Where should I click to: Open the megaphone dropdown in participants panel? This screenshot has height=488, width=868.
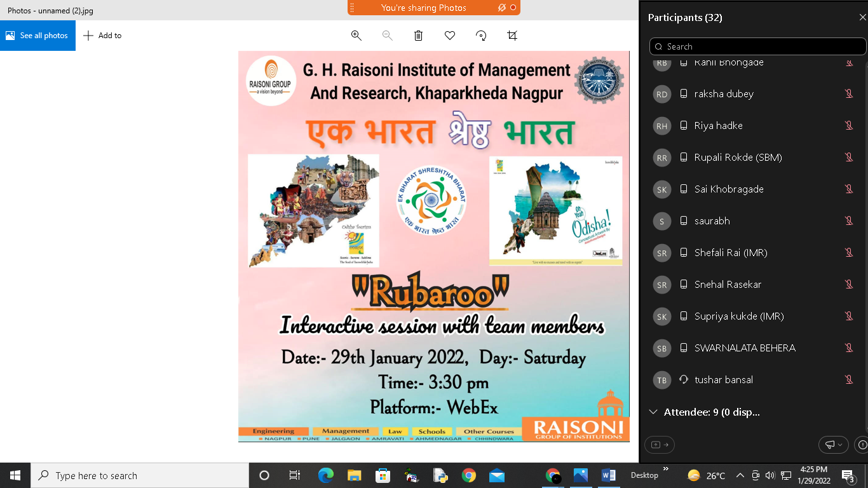[x=833, y=445]
